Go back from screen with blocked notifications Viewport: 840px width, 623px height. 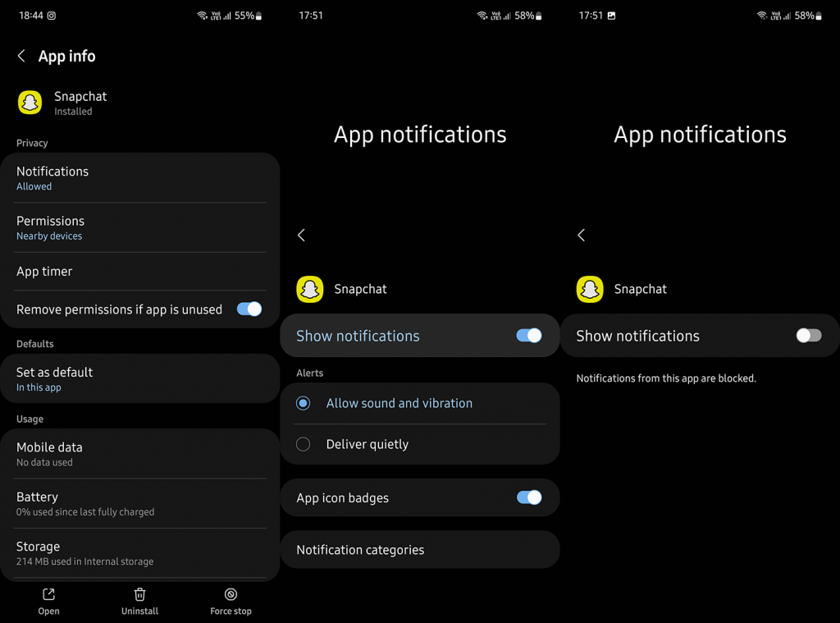point(582,236)
